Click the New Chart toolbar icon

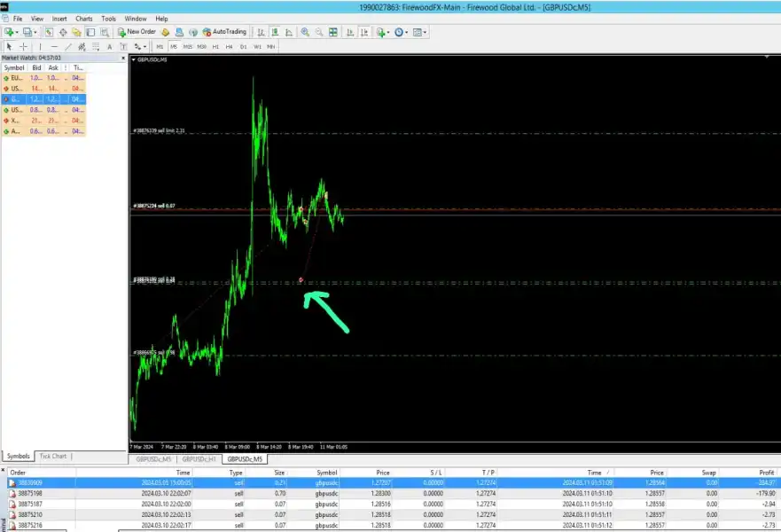click(x=9, y=32)
